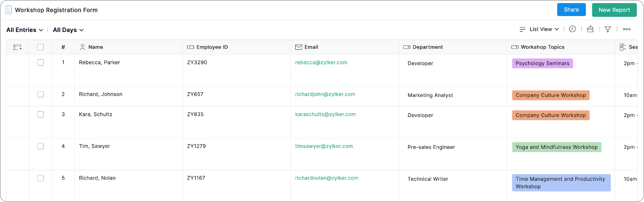This screenshot has height=202, width=644.
Task: Open timsawyer@zylker.com email link
Action: pyautogui.click(x=324, y=146)
